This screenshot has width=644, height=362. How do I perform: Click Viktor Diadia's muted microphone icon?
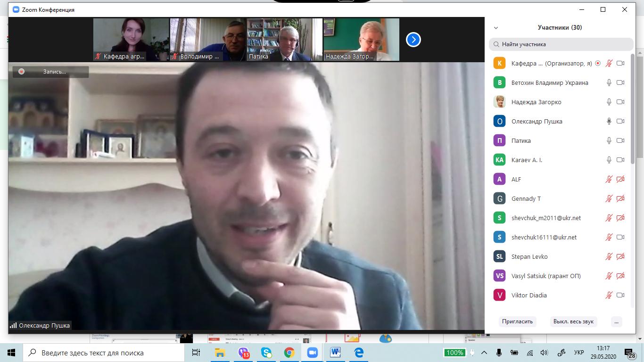[x=609, y=295]
